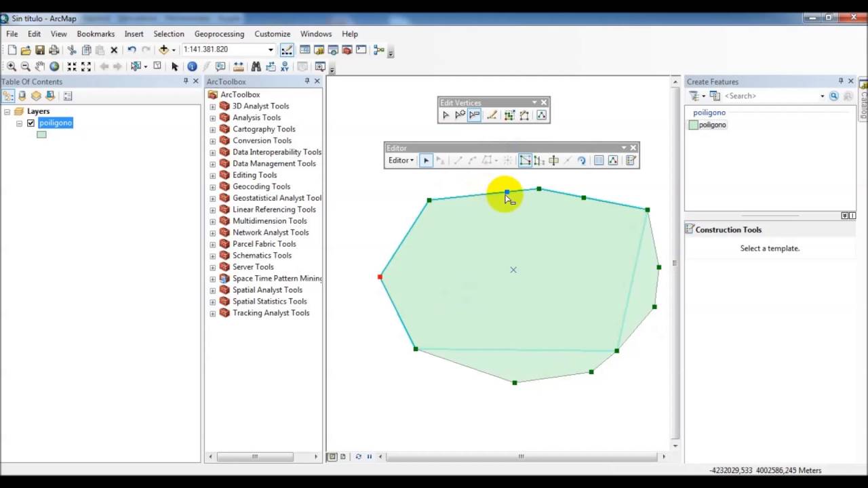The width and height of the screenshot is (868, 488).
Task: Open the Measure ruler tool
Action: click(x=238, y=66)
